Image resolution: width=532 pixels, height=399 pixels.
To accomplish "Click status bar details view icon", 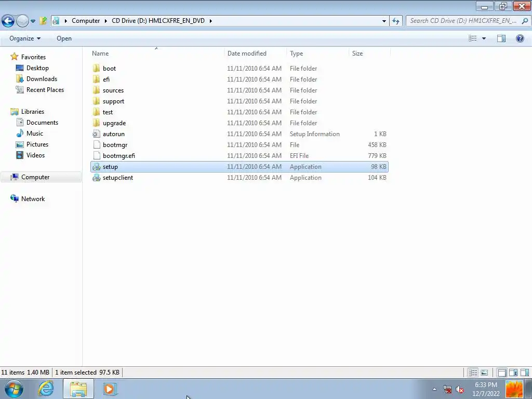I will click(473, 373).
